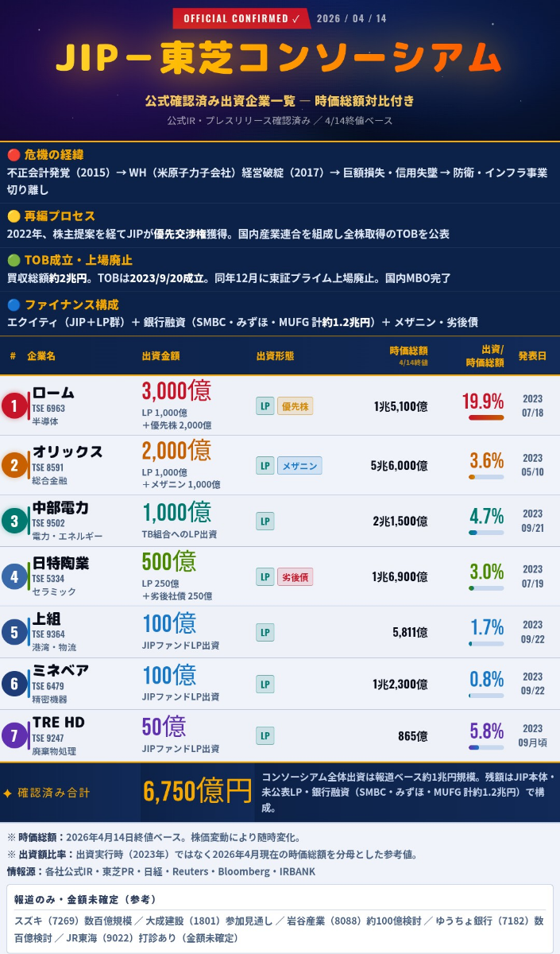This screenshot has height=954, width=560.
Task: Click the 企業名 column header
Action: point(41,355)
